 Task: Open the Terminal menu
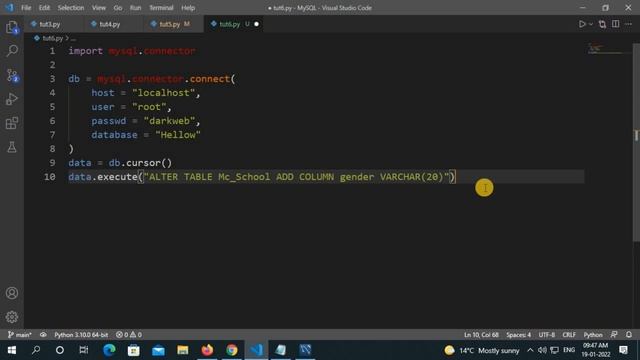coord(161,8)
